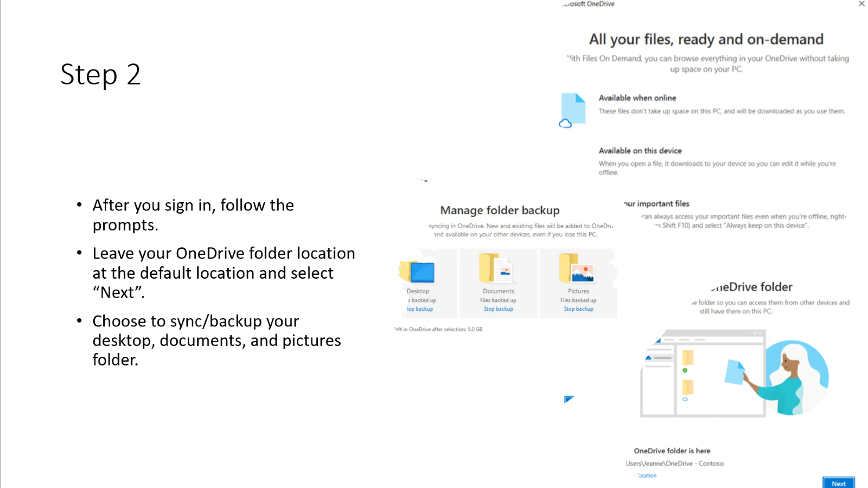This screenshot has height=488, width=868.
Task: Click the top yellow folder in the illustration
Action: 688,357
